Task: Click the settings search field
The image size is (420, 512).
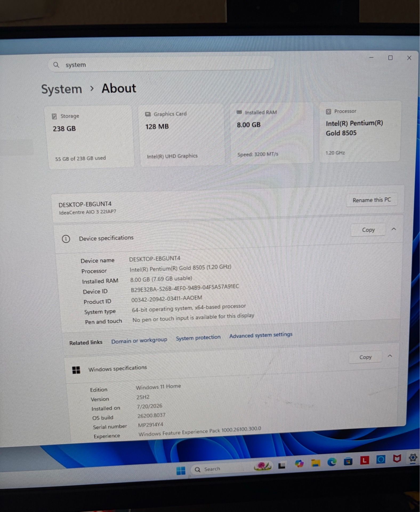Action: click(x=161, y=64)
